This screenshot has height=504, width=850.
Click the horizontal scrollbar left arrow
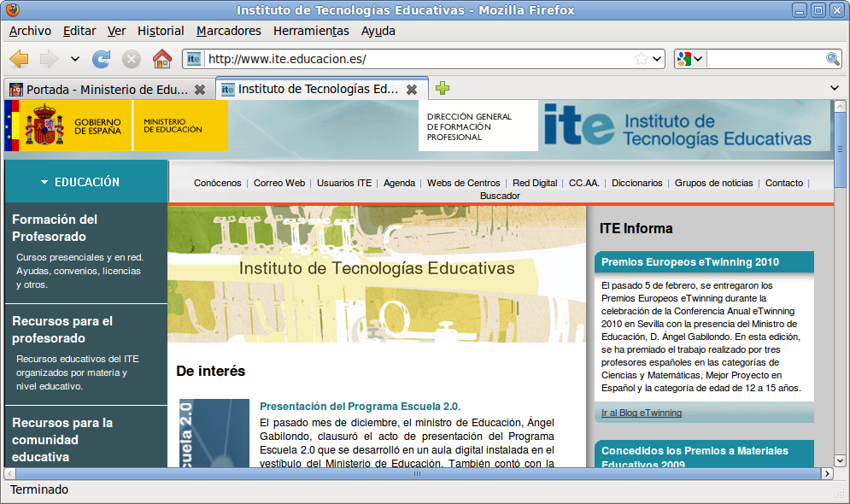pyautogui.click(x=9, y=473)
